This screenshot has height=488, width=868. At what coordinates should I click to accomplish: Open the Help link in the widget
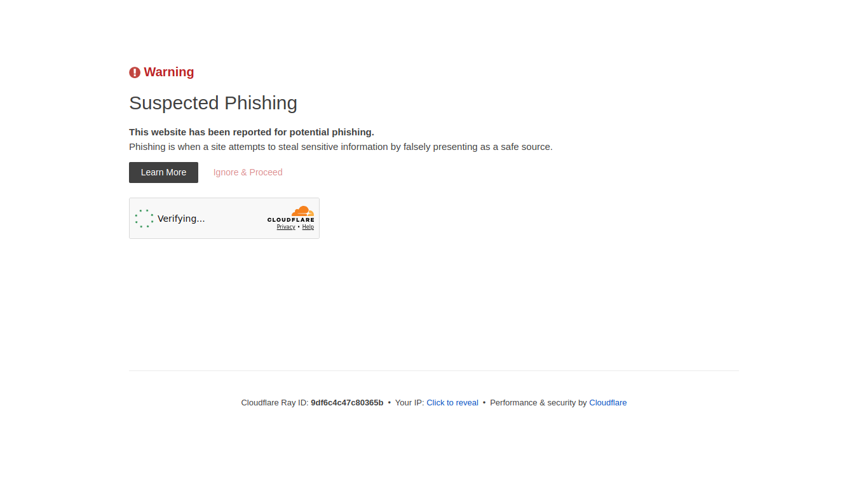[308, 227]
